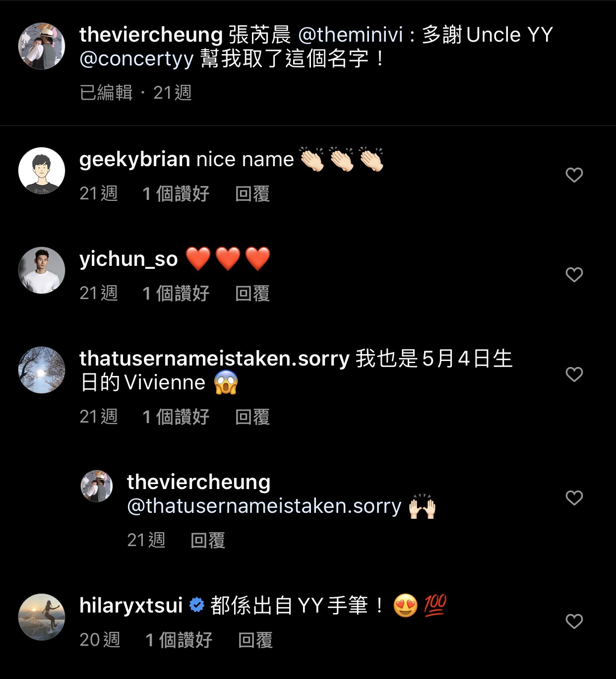View likes on geekybrian's comment
The width and height of the screenshot is (616, 679).
(176, 194)
